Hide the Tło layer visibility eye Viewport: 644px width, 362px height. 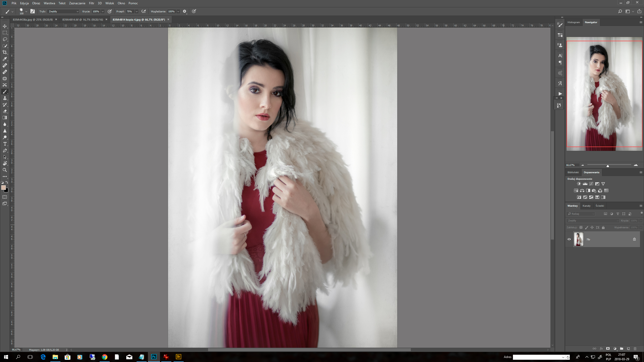[569, 239]
